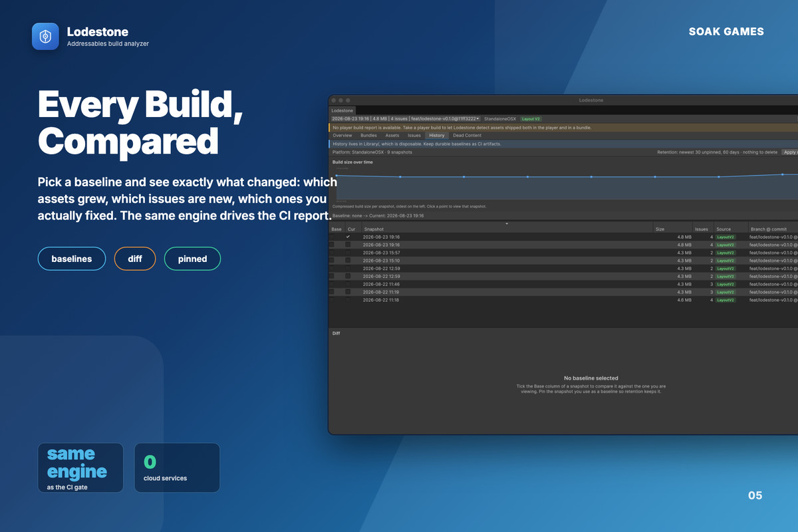798x532 pixels.
Task: Sort by the Base column header
Action: [336, 229]
